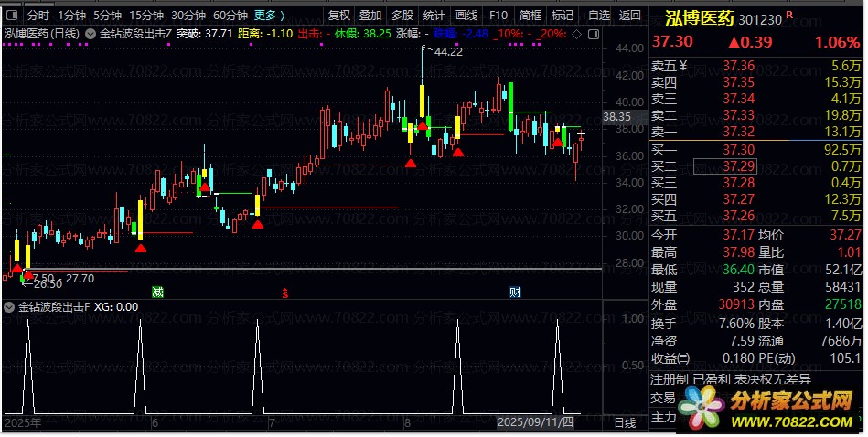This screenshot has width=868, height=437.
Task: Click the ¥ icon next to 卖五
Action: pos(683,67)
